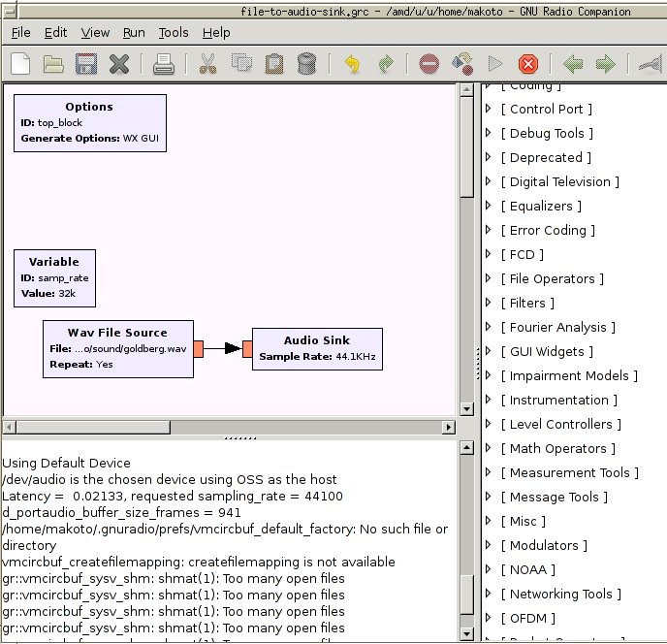Viewport: 667px width, 644px height.
Task: Expand the Filters category
Action: click(x=489, y=303)
